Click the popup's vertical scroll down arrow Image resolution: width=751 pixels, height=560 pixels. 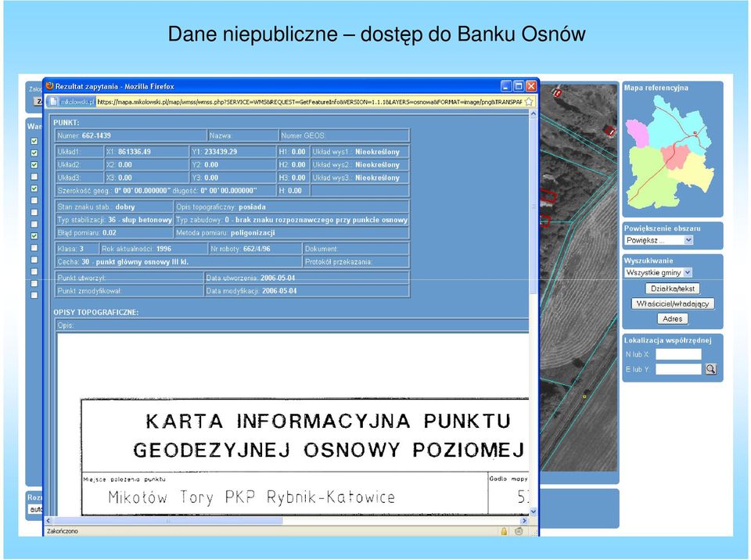[x=533, y=512]
